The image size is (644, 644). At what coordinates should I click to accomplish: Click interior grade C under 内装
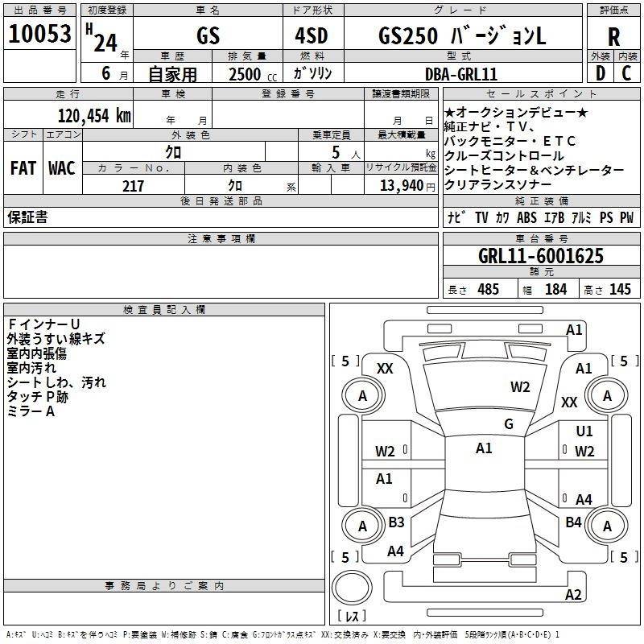tap(626, 73)
